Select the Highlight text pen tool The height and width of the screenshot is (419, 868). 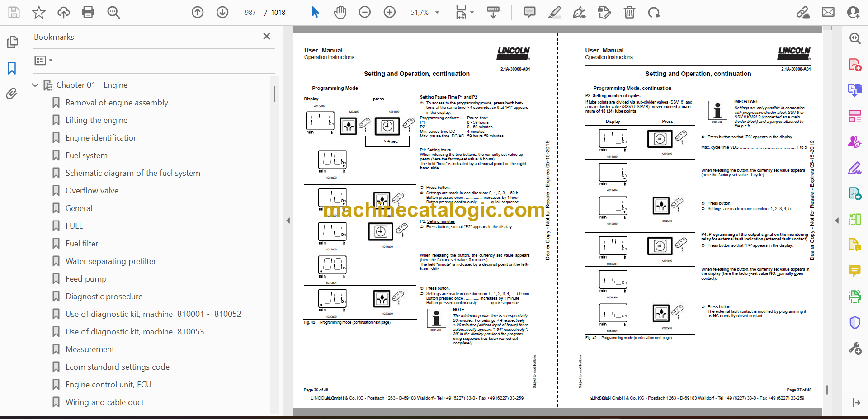coord(555,12)
